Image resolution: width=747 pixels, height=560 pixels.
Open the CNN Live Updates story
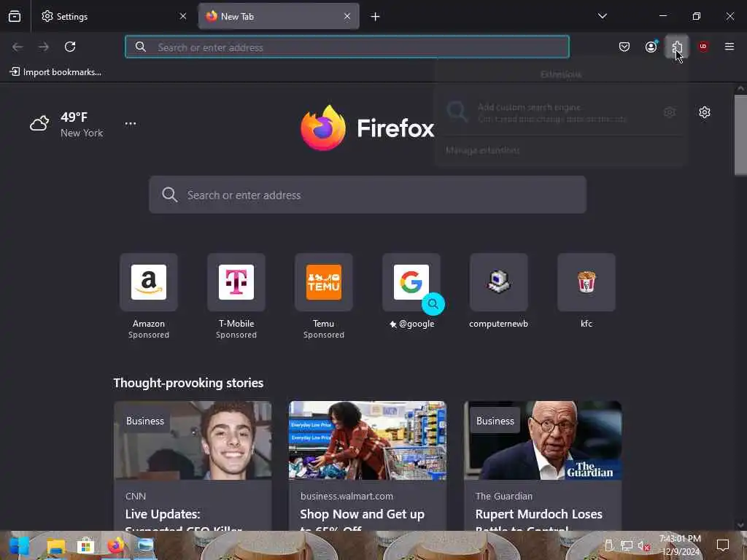[193, 466]
